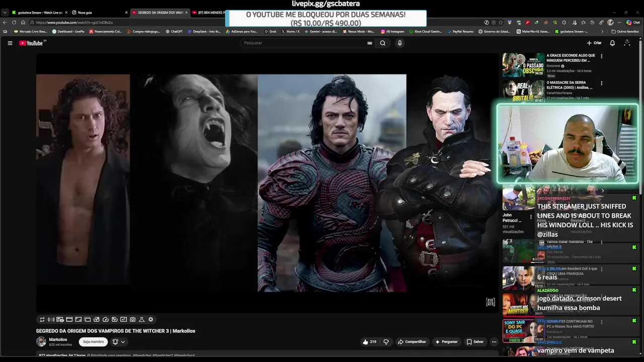The width and height of the screenshot is (644, 362).
Task: Click the Markolios channel name
Action: click(x=58, y=339)
